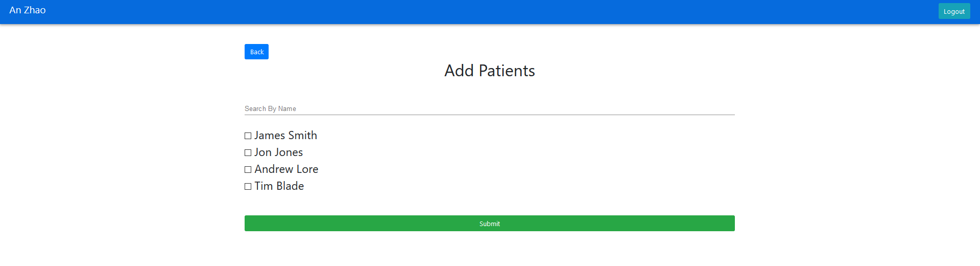This screenshot has width=980, height=266.
Task: Click the Add Patients heading
Action: [x=489, y=71]
